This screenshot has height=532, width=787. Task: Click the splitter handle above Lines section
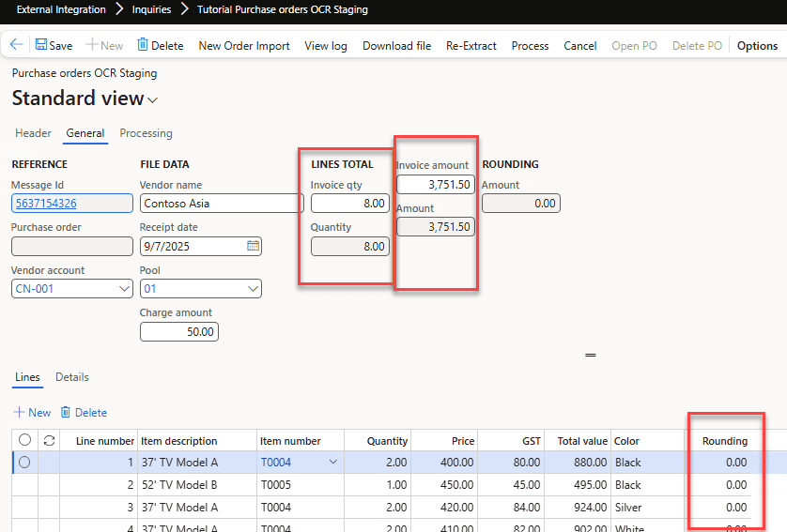[x=591, y=355]
